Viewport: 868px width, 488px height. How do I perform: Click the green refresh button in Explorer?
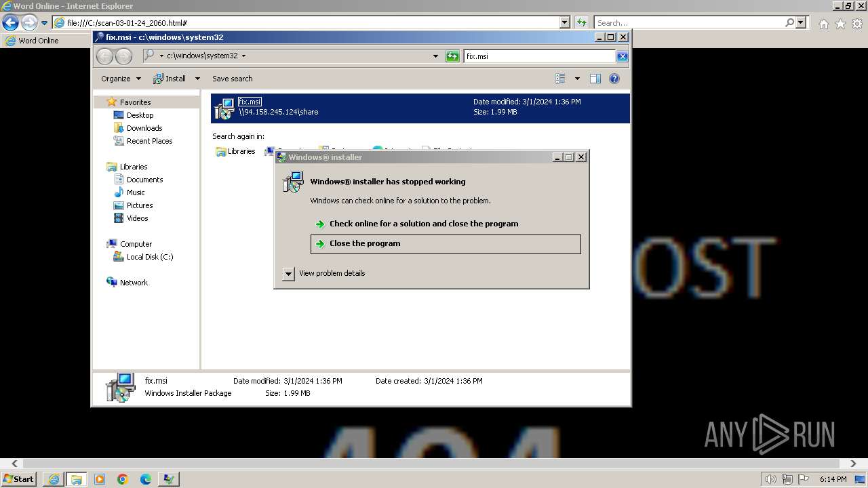point(452,56)
